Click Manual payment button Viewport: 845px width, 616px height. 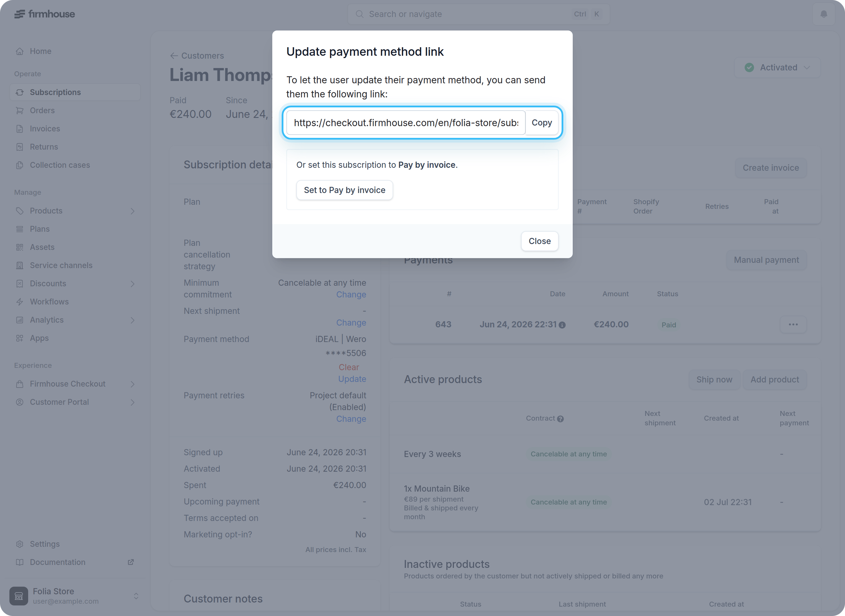[x=766, y=260]
